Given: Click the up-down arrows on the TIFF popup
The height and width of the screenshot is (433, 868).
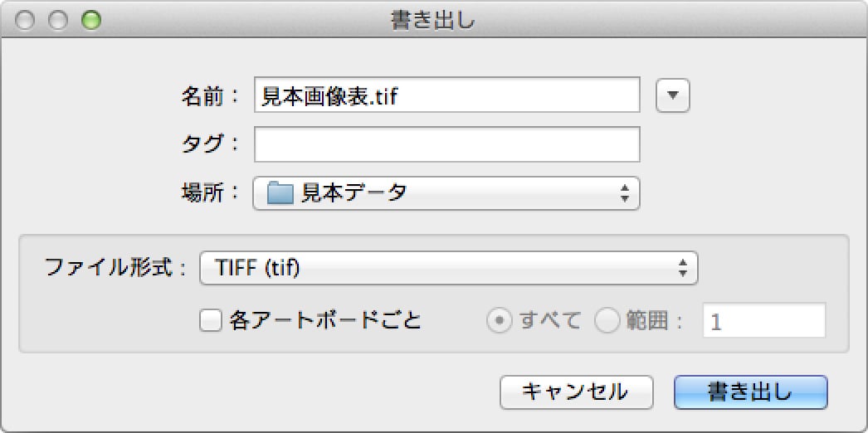Looking at the screenshot, I should tap(683, 268).
